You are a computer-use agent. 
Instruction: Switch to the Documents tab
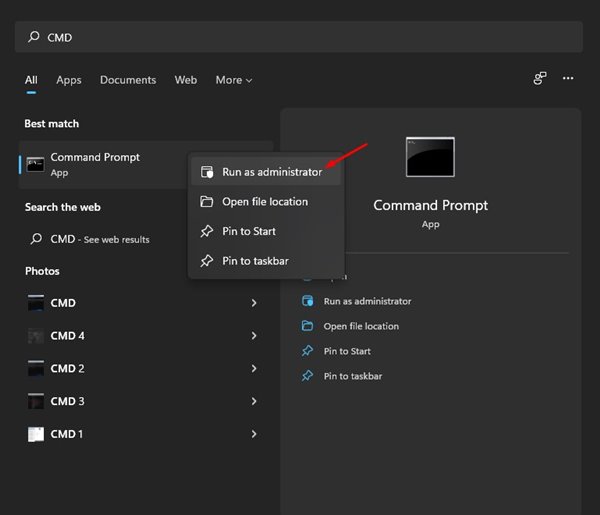pos(128,80)
